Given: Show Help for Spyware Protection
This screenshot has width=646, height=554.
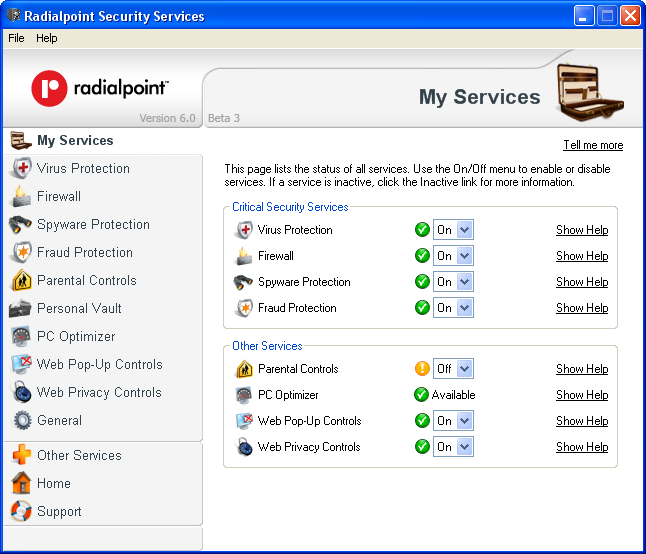Looking at the screenshot, I should [x=582, y=282].
